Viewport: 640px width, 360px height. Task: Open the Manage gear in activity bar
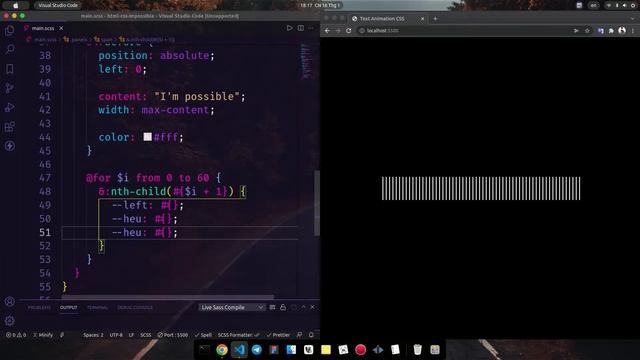tap(9, 321)
